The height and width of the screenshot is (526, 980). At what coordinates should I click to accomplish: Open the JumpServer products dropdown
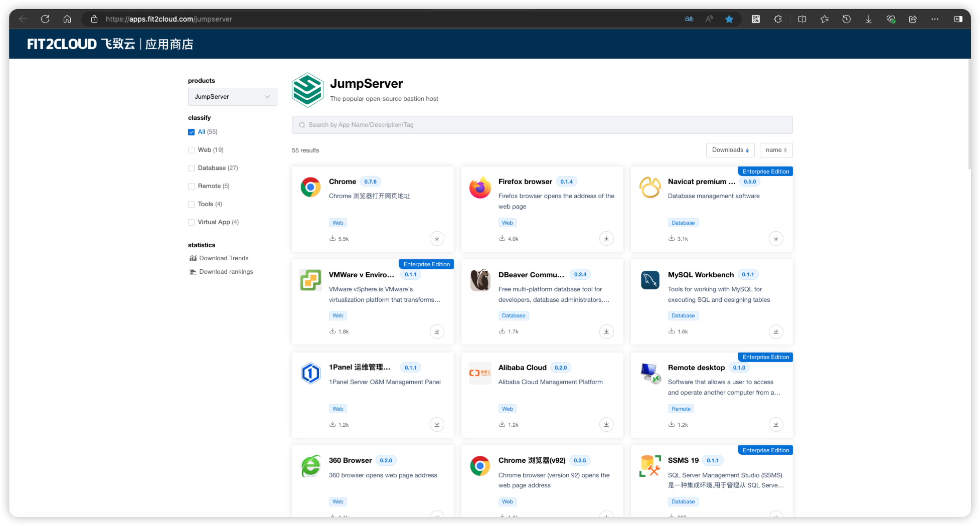(232, 97)
